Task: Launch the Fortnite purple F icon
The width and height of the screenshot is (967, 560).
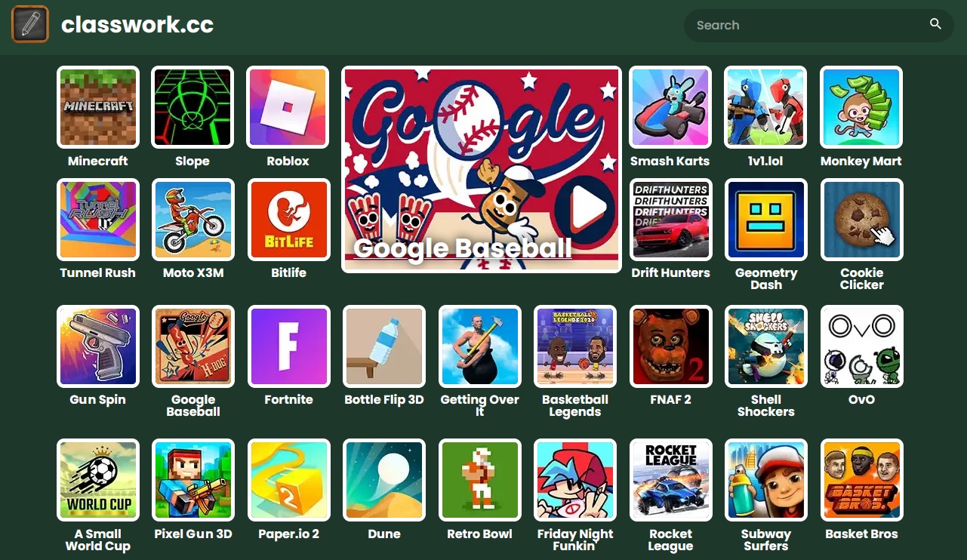Action: click(x=288, y=346)
